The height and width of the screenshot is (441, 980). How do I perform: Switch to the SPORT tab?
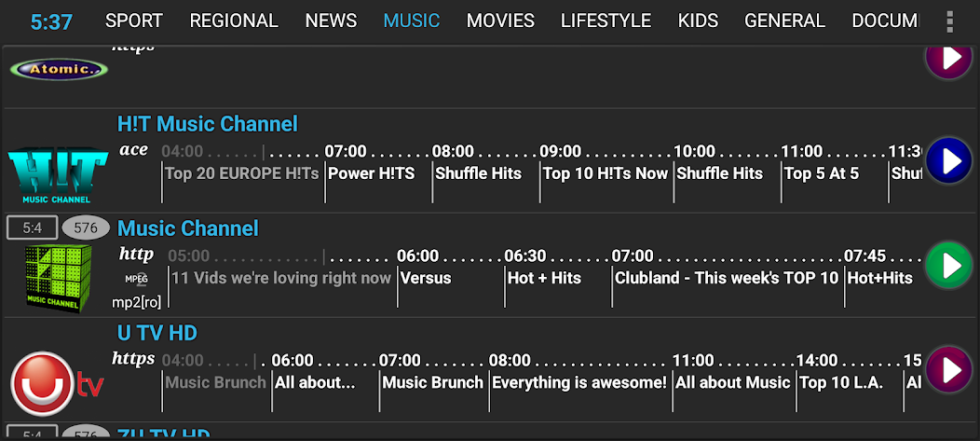click(134, 21)
